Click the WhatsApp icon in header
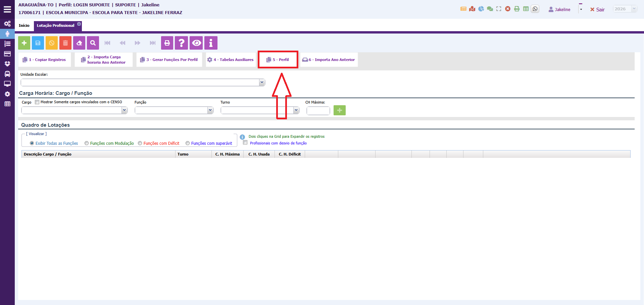The width and height of the screenshot is (644, 305). [535, 9]
